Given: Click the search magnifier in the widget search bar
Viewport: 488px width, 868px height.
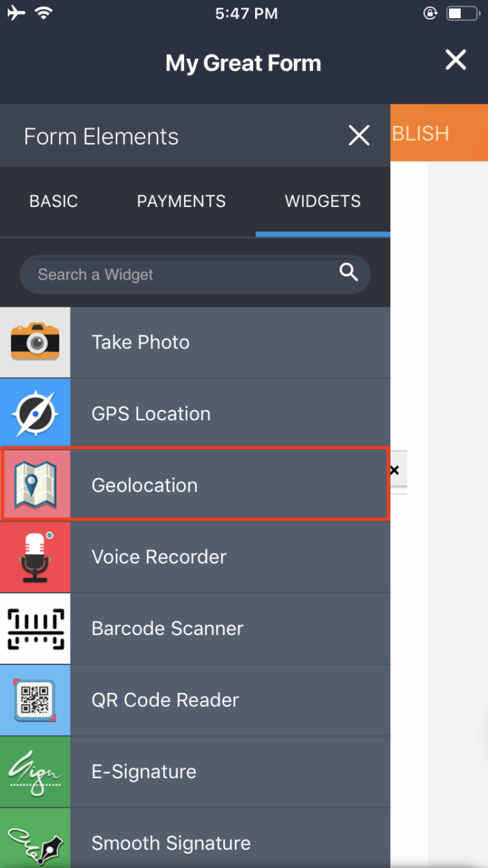Looking at the screenshot, I should tap(347, 274).
